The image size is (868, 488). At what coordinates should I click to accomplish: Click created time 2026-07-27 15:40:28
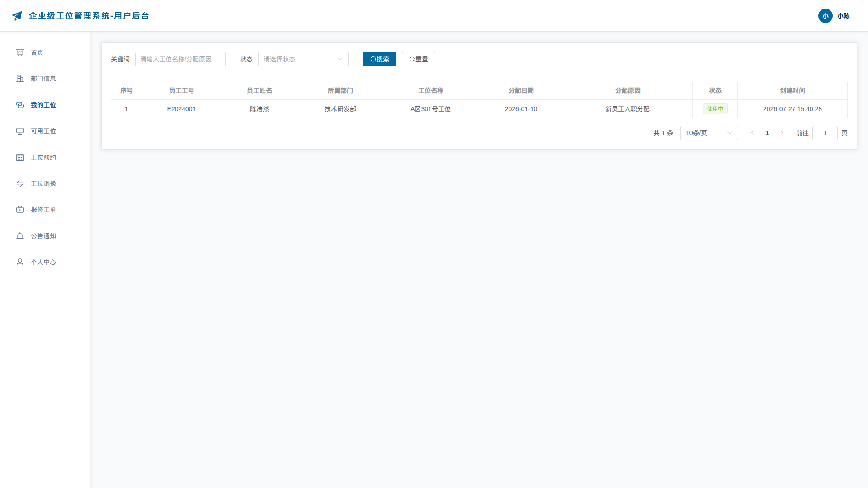[792, 109]
